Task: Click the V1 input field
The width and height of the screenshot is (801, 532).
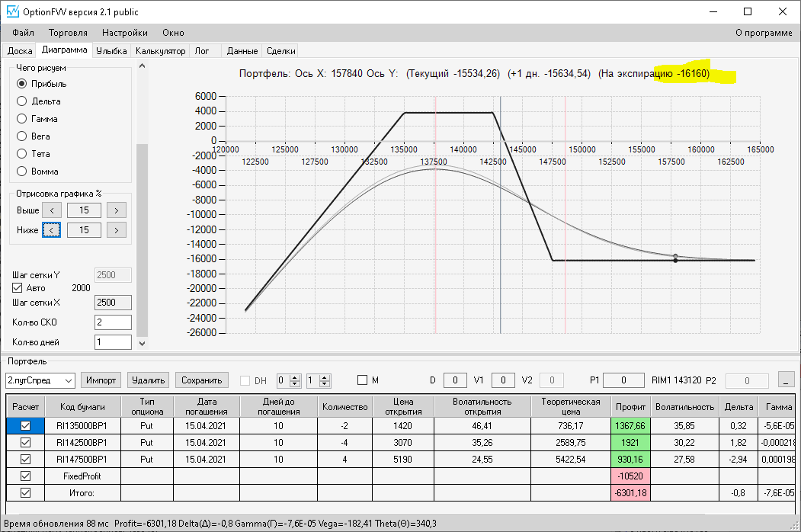Action: click(503, 380)
